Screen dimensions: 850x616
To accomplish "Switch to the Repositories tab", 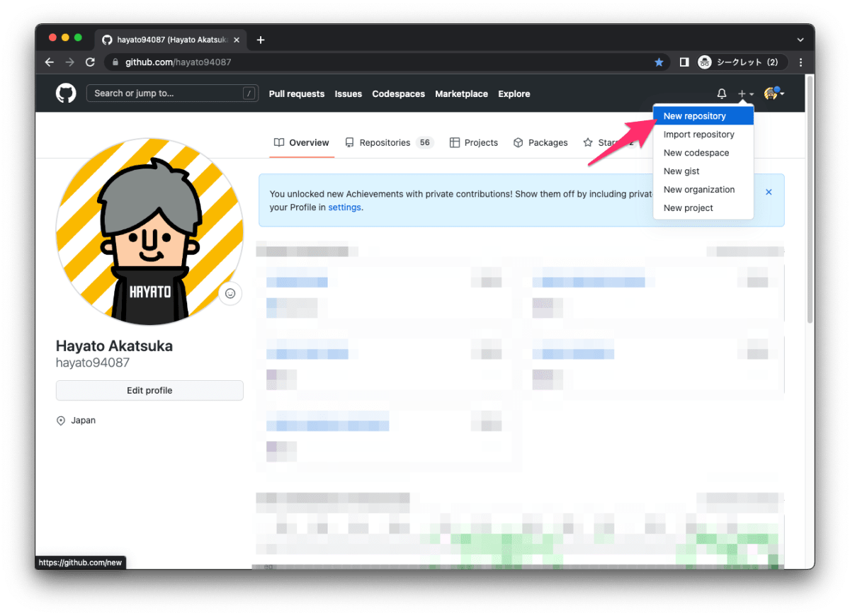I will click(389, 142).
